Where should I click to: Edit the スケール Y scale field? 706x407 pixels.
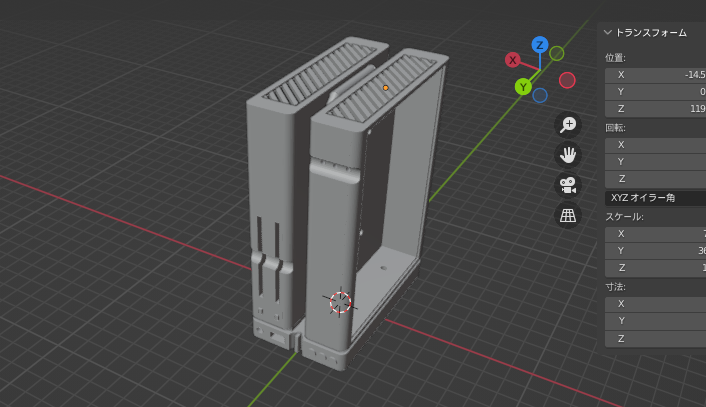(x=656, y=251)
